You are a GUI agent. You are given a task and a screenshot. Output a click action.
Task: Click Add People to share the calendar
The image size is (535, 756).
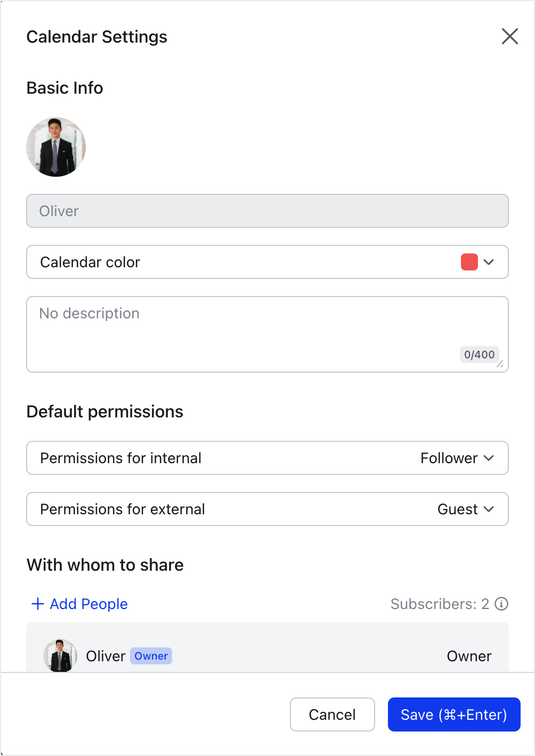(x=88, y=604)
